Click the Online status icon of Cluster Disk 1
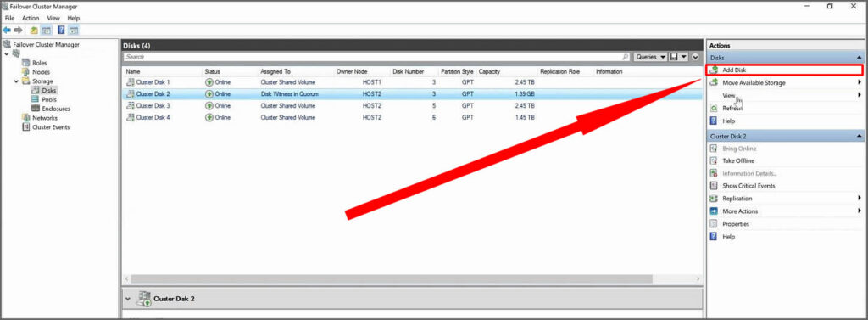The image size is (868, 320). point(209,82)
